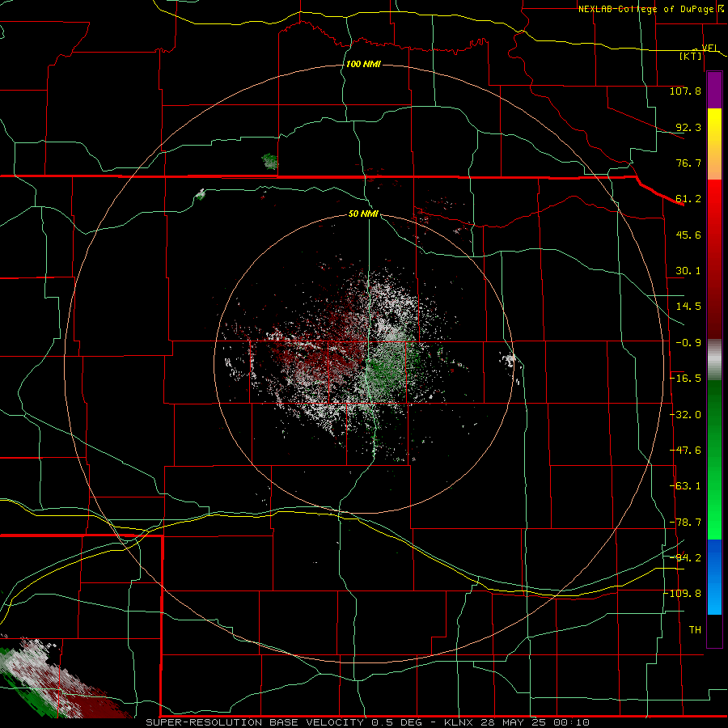Click the [KT] units label
The width and height of the screenshot is (728, 728).
tap(691, 56)
